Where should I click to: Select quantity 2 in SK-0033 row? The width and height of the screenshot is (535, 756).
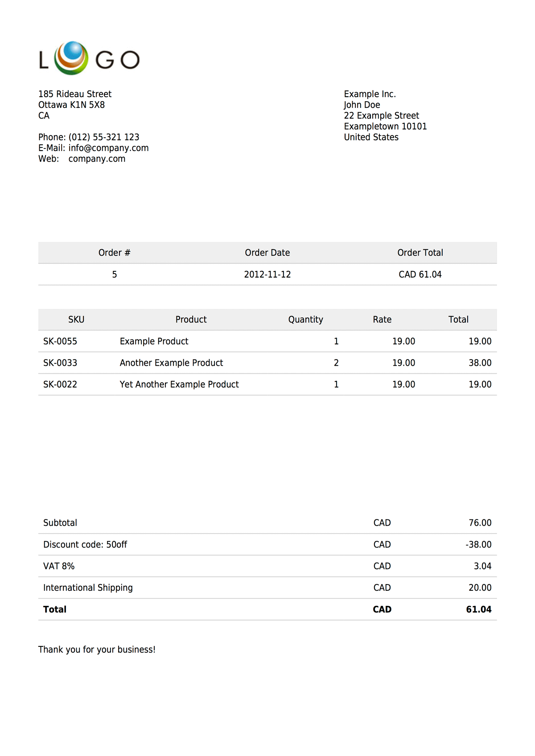[x=336, y=363]
